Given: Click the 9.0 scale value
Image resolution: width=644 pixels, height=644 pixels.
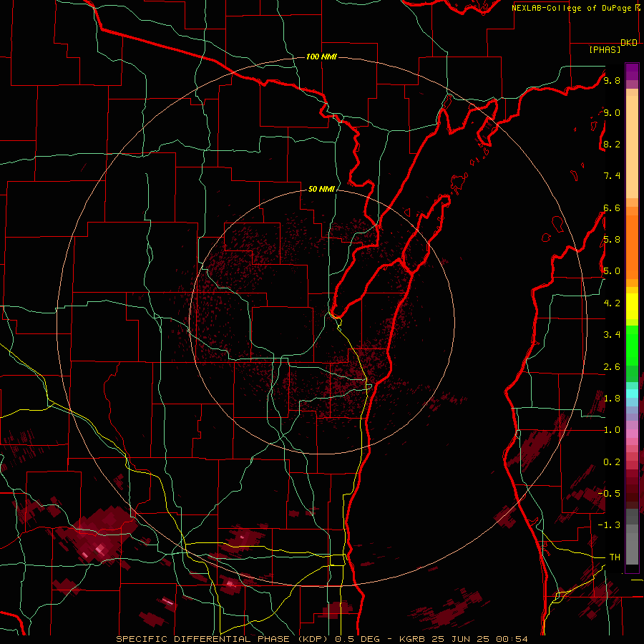Looking at the screenshot, I should (x=612, y=112).
